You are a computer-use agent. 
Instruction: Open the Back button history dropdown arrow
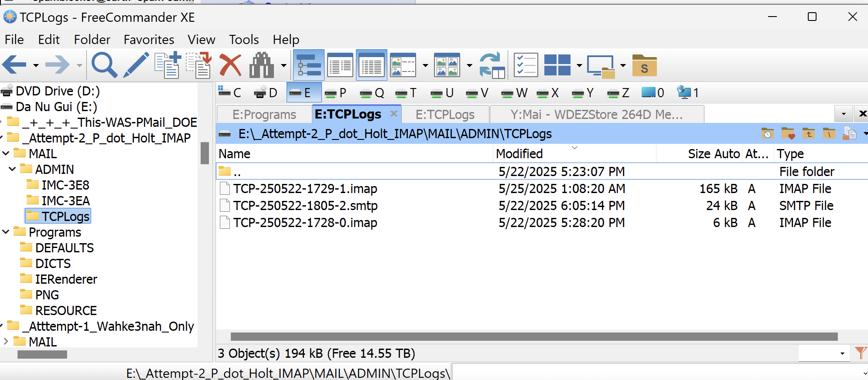coord(36,66)
